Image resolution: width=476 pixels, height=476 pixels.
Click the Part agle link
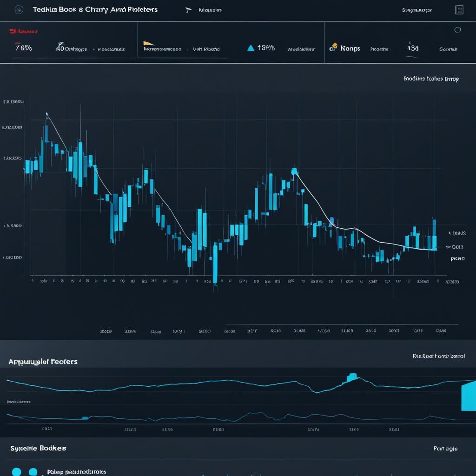click(x=445, y=449)
